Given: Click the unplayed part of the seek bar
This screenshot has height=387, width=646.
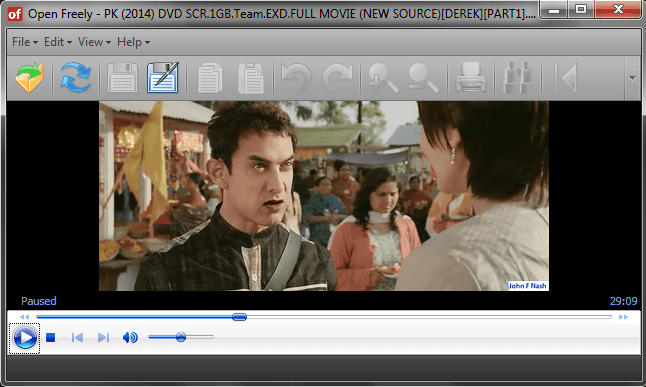Looking at the screenshot, I should pyautogui.click(x=429, y=317).
